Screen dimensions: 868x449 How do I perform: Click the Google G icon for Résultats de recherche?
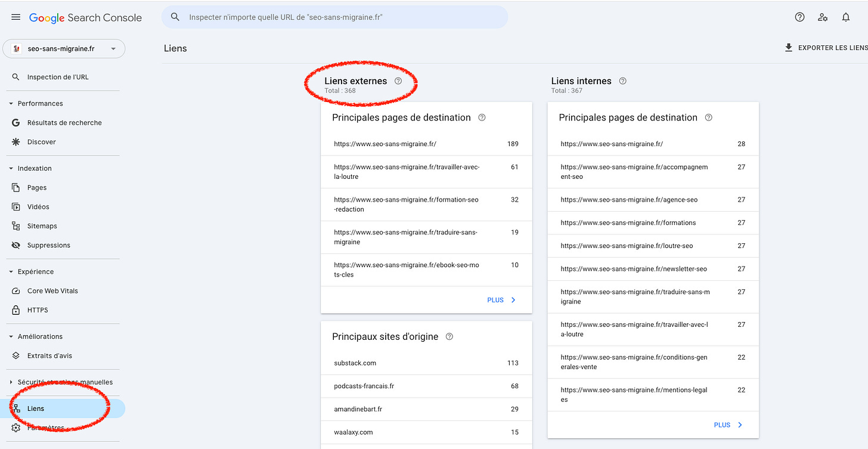point(16,123)
